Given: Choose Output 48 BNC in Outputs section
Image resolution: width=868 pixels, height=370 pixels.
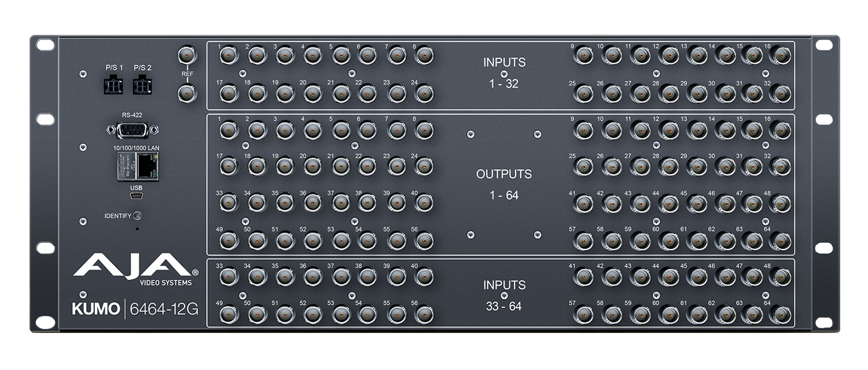Looking at the screenshot, I should click(x=782, y=203).
